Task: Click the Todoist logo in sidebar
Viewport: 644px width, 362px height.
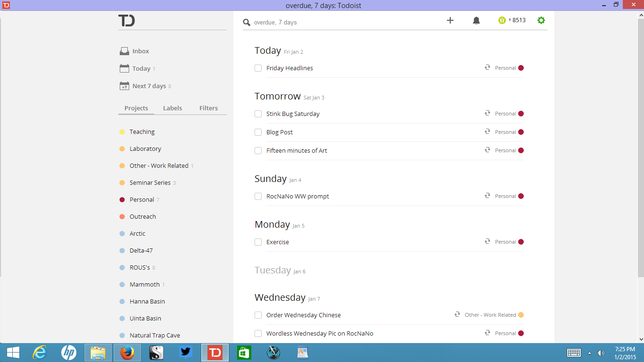Action: click(x=126, y=20)
